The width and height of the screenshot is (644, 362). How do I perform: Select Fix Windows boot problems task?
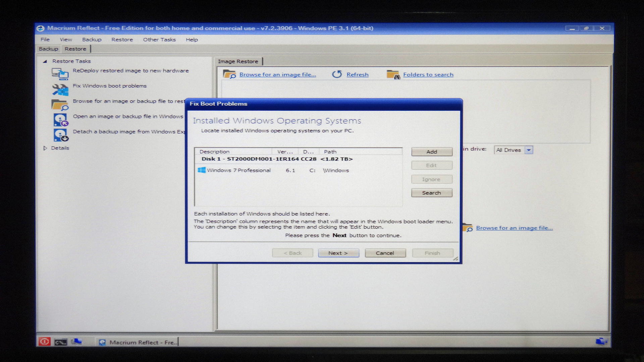click(x=110, y=86)
